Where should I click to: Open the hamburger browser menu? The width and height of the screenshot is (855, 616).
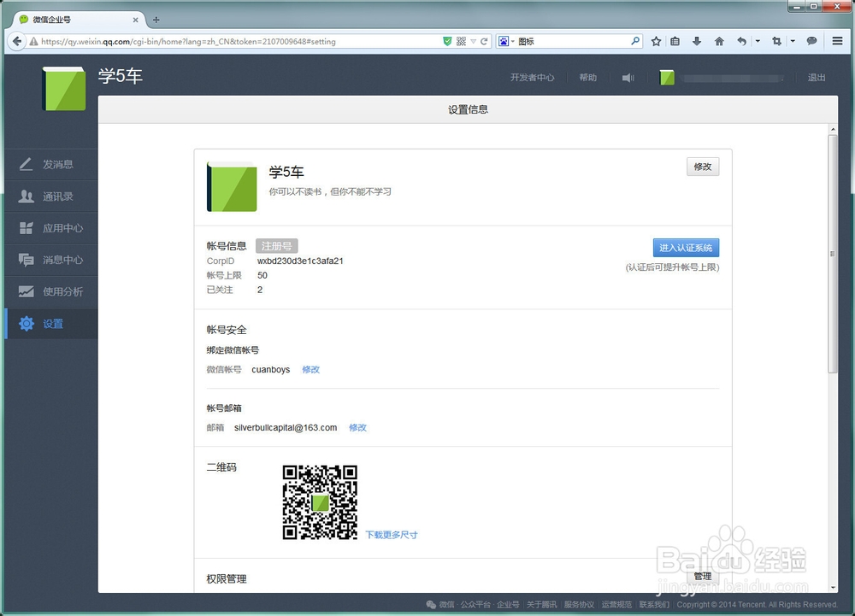(838, 41)
